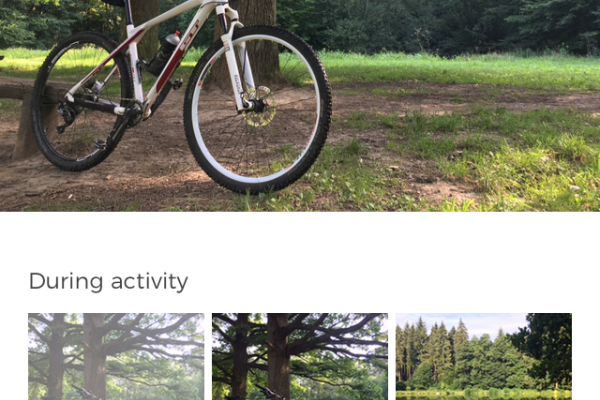Click the water bottle on bike frame
600x400 pixels.
coord(163,54)
